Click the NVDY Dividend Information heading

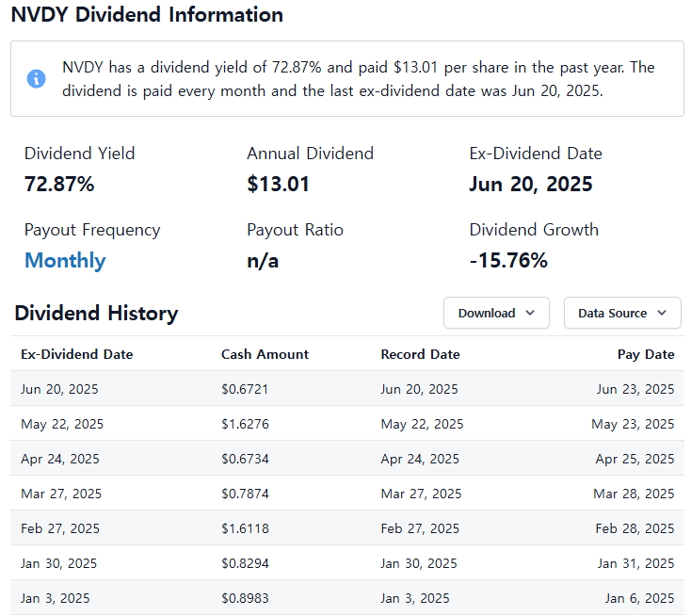147,14
